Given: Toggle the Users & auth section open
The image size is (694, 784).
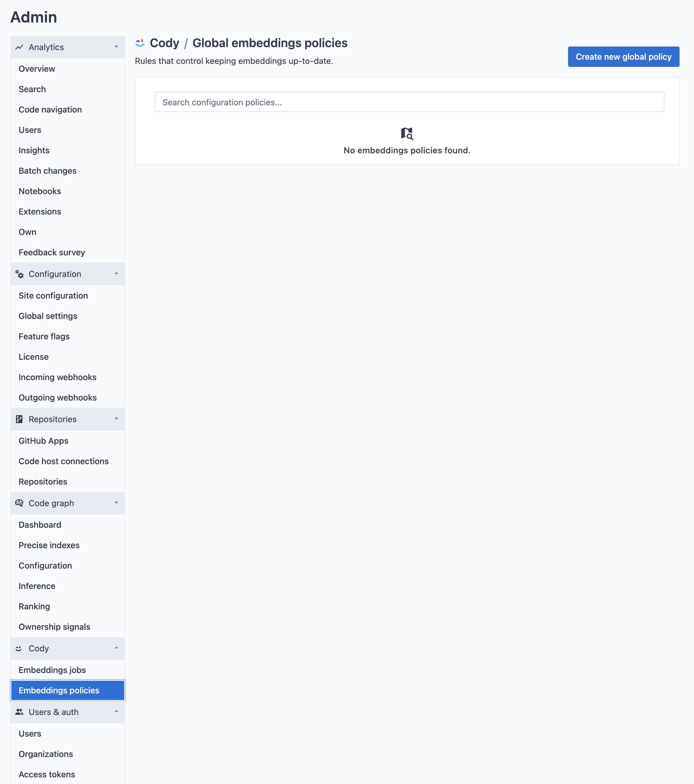Looking at the screenshot, I should click(x=67, y=712).
